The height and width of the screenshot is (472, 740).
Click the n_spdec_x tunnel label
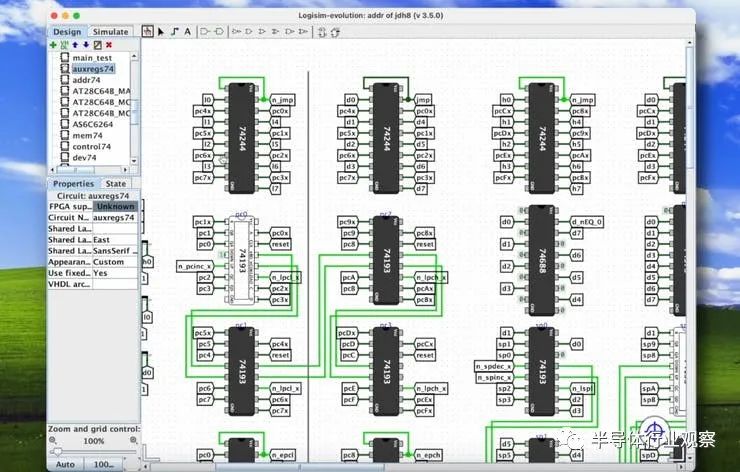pos(495,366)
